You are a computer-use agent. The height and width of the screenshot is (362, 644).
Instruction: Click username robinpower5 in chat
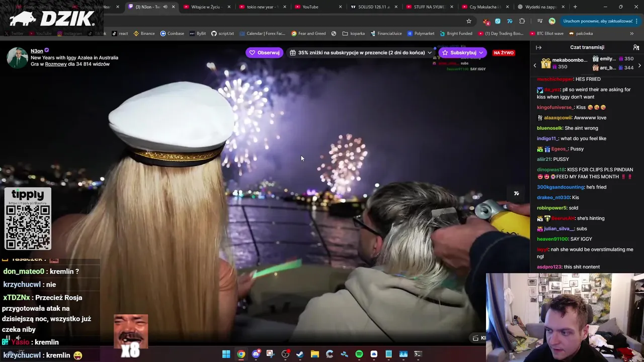[x=552, y=208]
